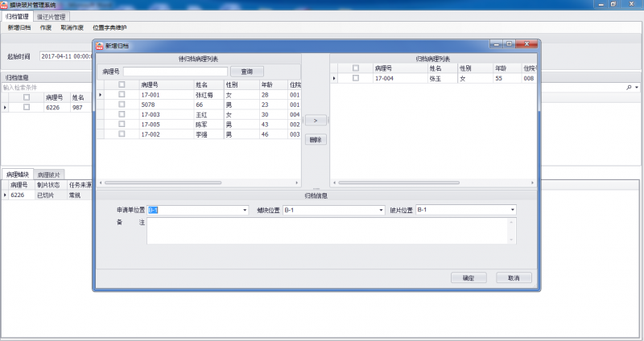The image size is (644, 341).
Task: Check the box for case 17-001
Action: pyautogui.click(x=122, y=94)
